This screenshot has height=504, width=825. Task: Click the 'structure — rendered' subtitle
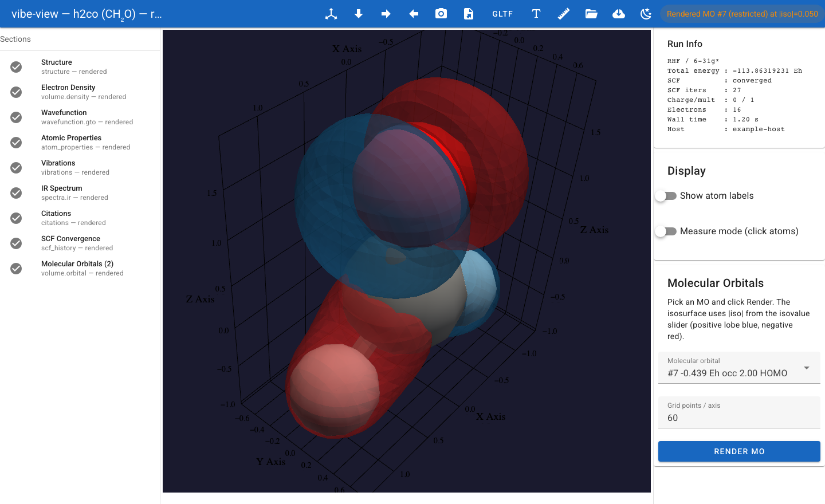point(74,72)
